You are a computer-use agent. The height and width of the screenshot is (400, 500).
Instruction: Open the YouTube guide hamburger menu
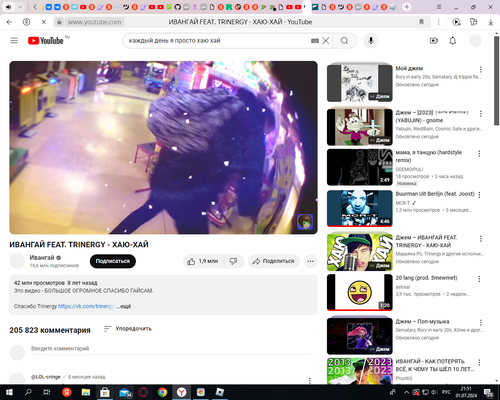14,41
